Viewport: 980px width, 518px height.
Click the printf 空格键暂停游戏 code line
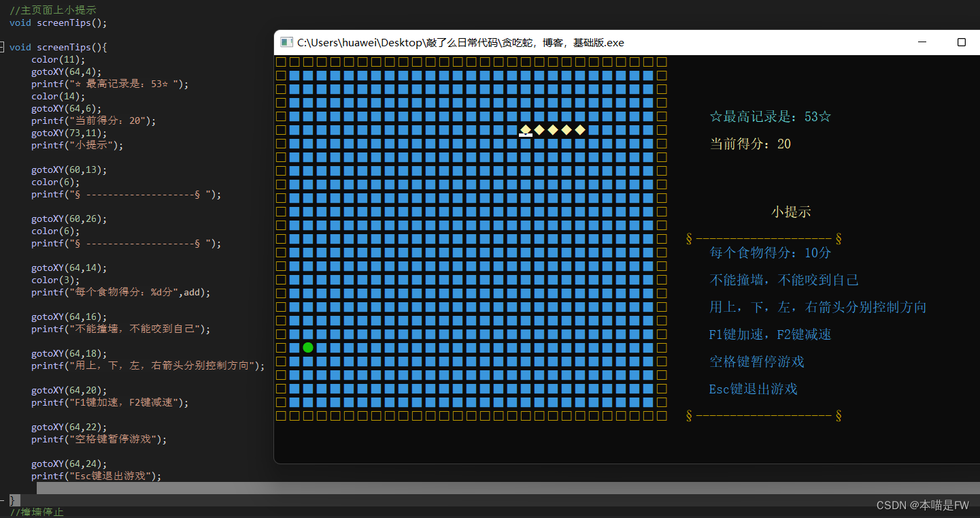[99, 439]
